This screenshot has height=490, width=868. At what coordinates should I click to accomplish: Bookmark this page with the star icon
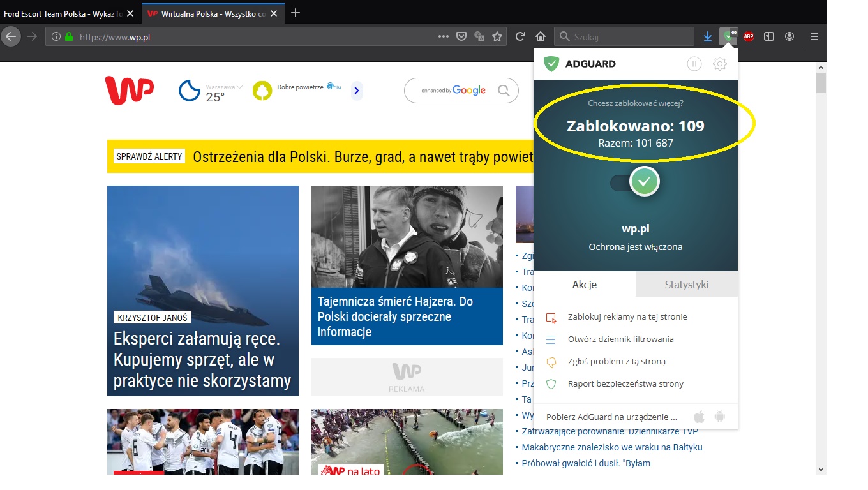click(x=497, y=37)
